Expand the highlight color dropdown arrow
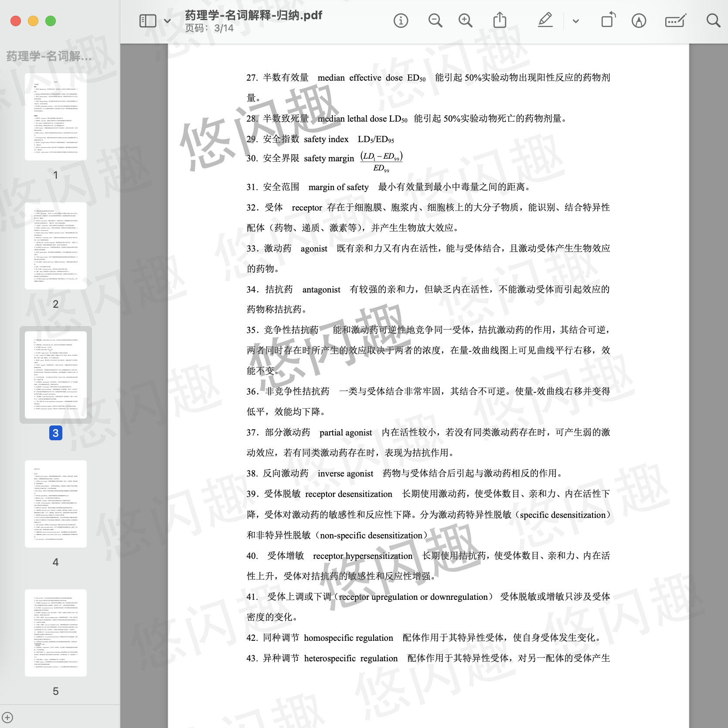The height and width of the screenshot is (728, 728). coord(575,21)
